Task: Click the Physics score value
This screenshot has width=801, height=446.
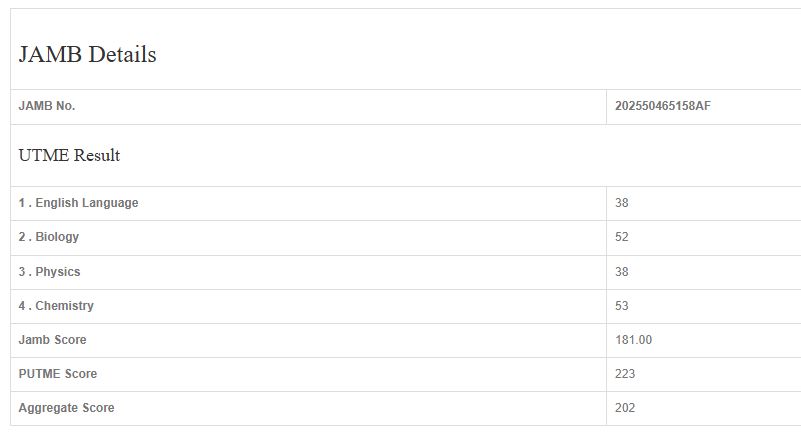Action: (x=622, y=272)
